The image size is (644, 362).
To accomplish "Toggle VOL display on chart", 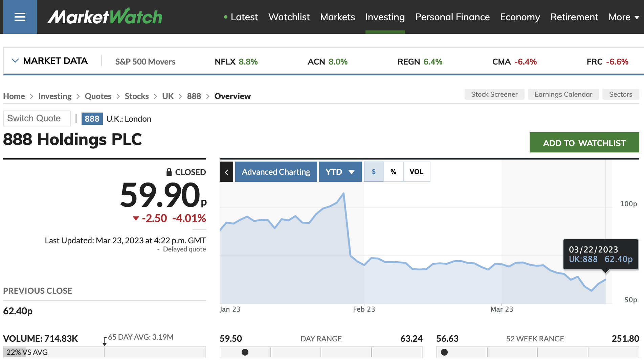I will pos(417,172).
